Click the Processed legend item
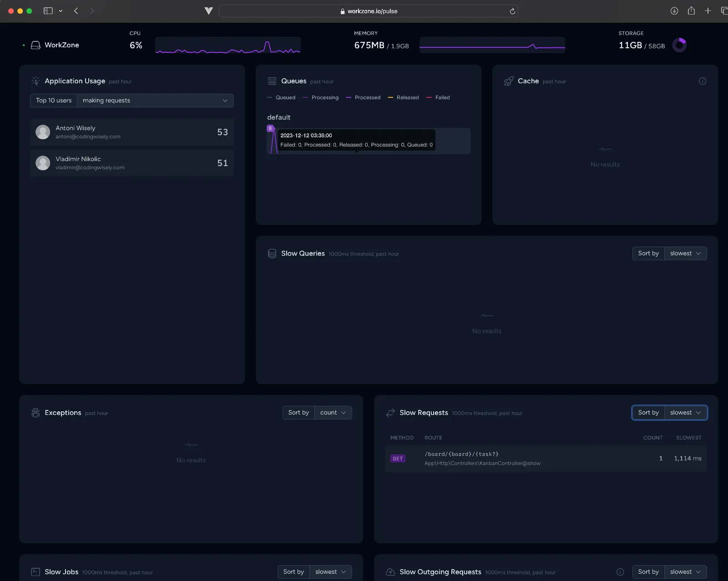 (363, 97)
